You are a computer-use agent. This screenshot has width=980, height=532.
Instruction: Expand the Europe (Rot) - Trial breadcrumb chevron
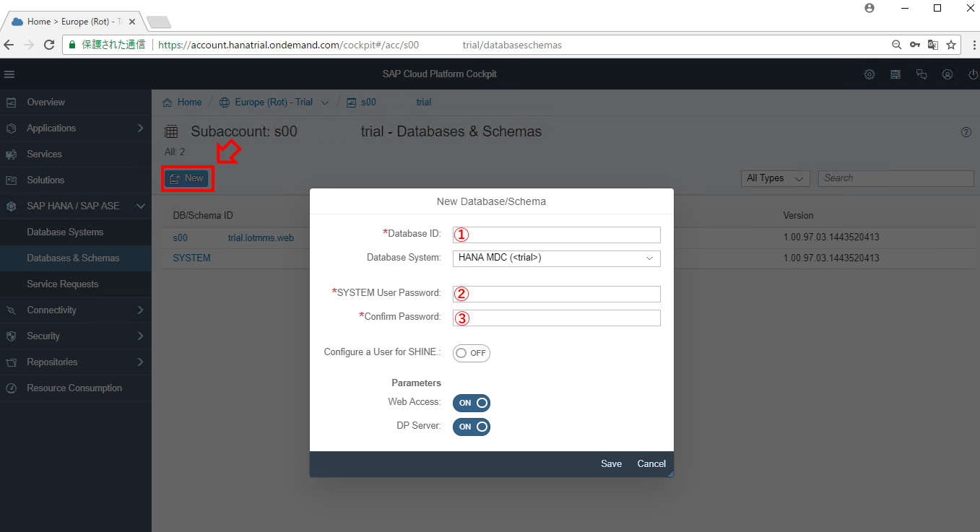(x=324, y=103)
